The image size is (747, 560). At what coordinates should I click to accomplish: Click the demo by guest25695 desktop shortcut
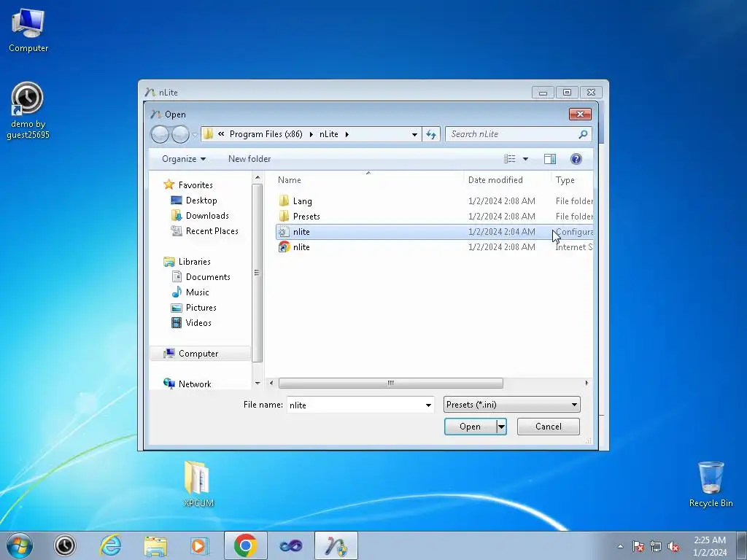pyautogui.click(x=28, y=111)
